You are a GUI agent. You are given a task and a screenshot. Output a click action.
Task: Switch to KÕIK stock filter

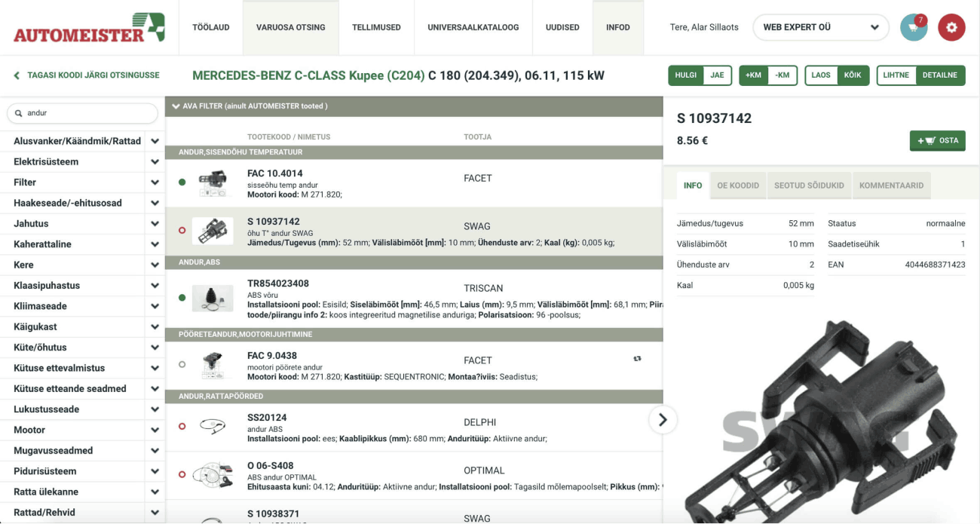[x=853, y=75]
